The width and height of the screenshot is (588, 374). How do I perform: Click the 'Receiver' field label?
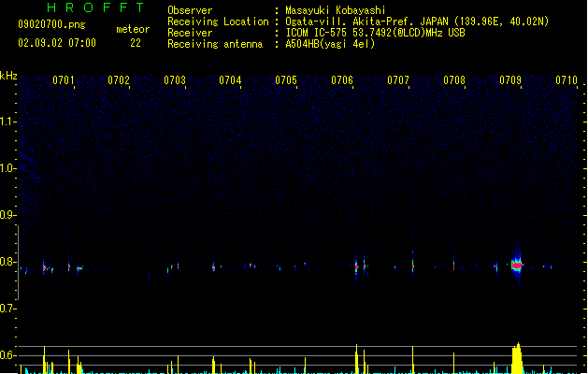pos(190,33)
